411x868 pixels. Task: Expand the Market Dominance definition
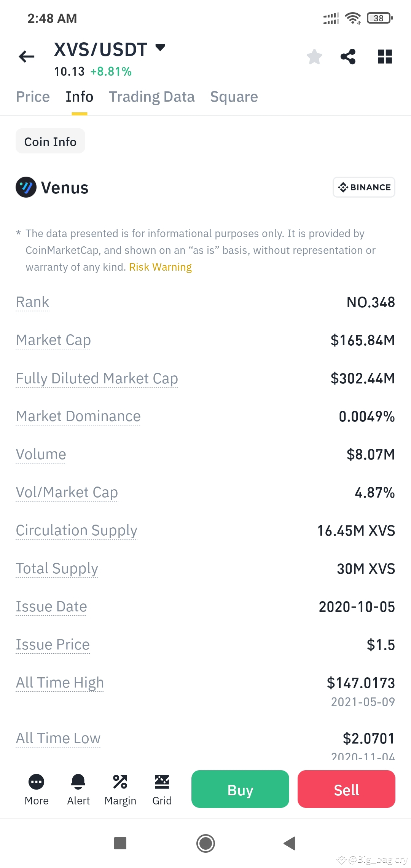pos(78,416)
